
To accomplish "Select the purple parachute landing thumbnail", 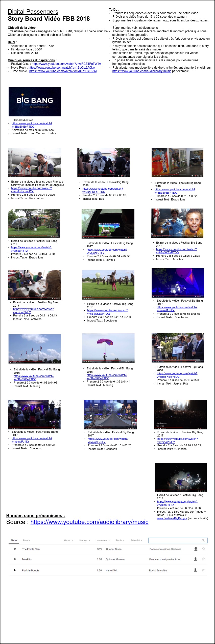I will tap(108, 348).
